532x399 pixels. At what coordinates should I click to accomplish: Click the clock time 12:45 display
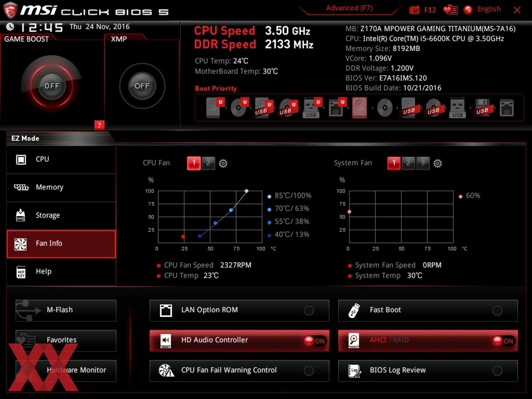[41, 27]
